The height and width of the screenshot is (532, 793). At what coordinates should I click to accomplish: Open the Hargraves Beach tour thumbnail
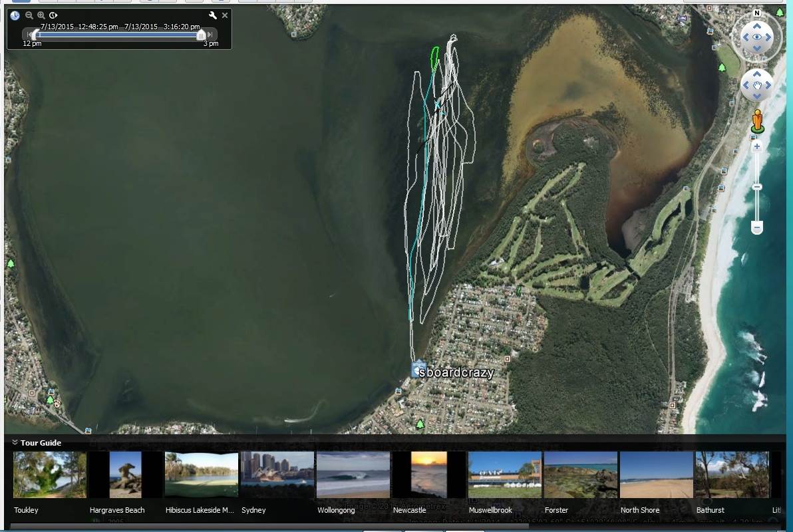click(x=126, y=475)
